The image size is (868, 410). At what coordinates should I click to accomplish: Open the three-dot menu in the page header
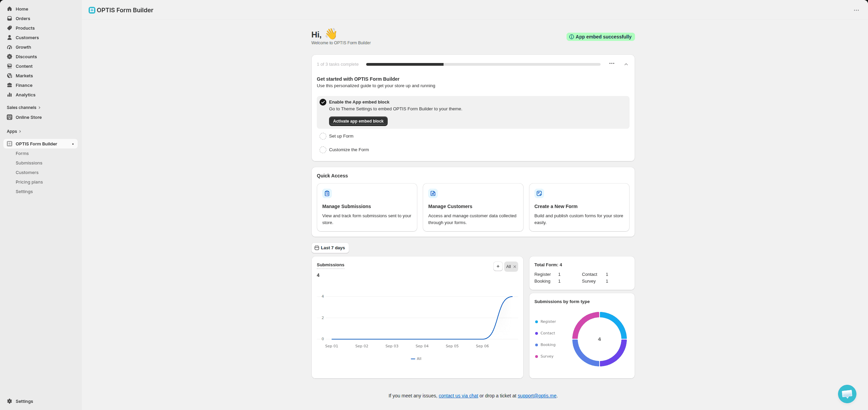[x=856, y=10]
